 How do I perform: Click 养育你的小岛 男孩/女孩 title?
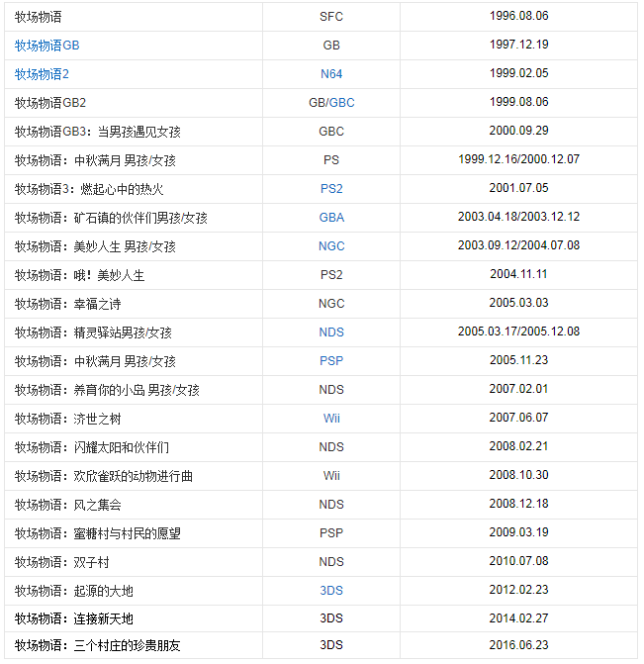[107, 390]
